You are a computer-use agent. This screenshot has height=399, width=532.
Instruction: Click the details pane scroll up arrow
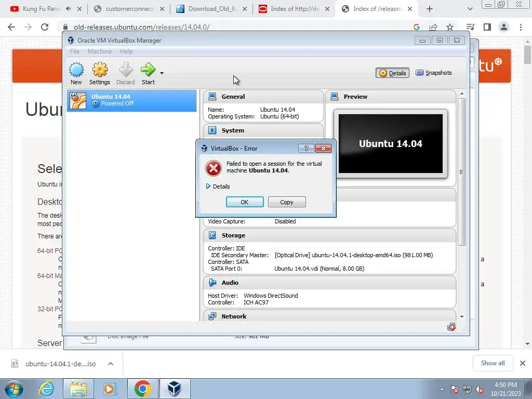tap(462, 94)
